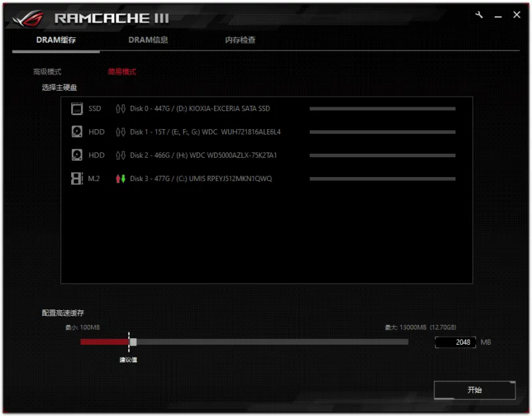Click the cache size slider handle
Viewport: 532px width, 416px height.
[134, 342]
